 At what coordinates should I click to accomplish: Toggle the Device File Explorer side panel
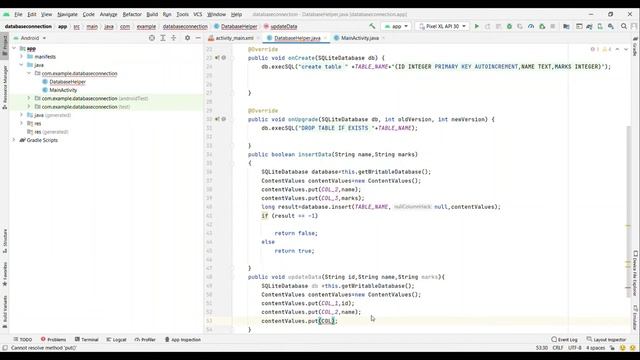point(635,273)
